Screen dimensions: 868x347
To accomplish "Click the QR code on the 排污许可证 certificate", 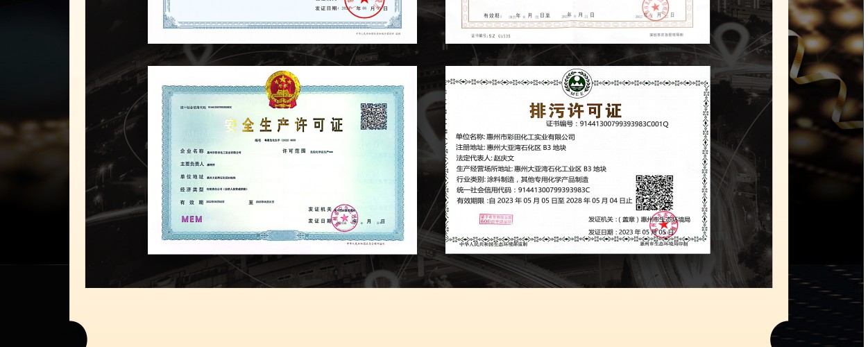I will 654,192.
